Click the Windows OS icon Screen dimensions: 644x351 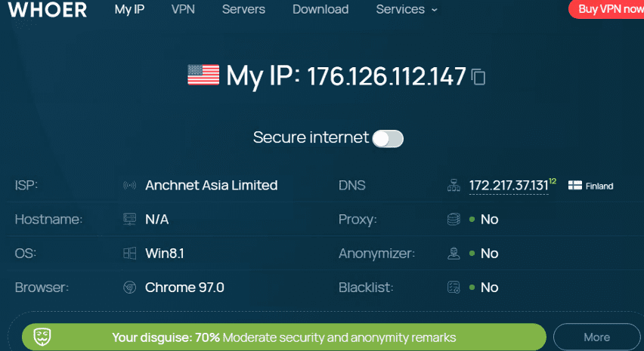pos(129,254)
